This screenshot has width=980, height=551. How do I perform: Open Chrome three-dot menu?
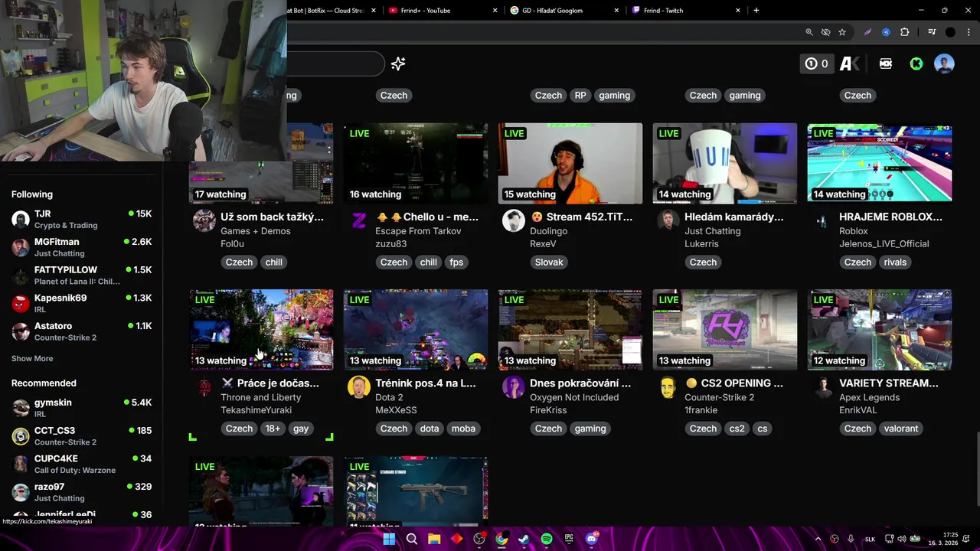coord(968,32)
